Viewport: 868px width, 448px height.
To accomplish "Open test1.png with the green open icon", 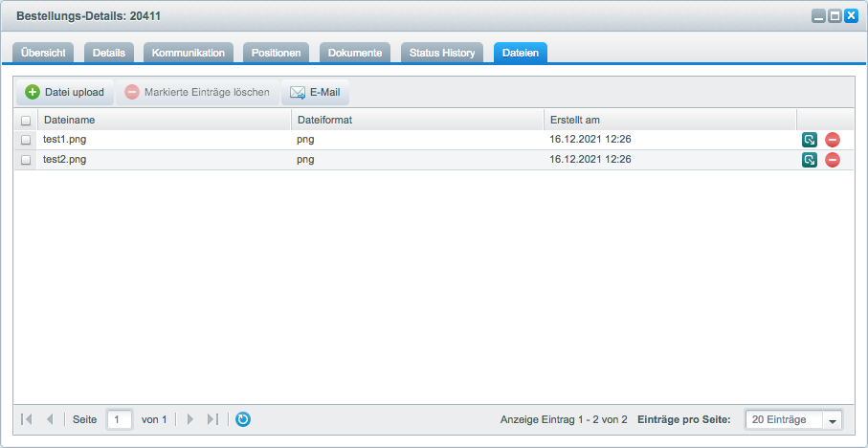I will pyautogui.click(x=810, y=140).
